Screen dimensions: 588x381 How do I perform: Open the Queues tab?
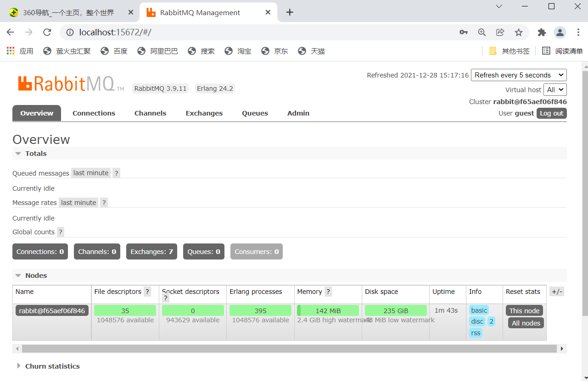pyautogui.click(x=255, y=113)
